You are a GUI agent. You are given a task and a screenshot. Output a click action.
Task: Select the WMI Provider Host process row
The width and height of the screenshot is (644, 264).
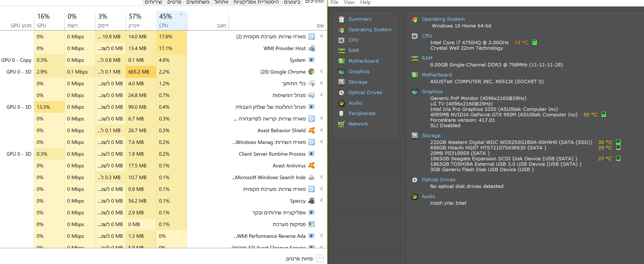tap(284, 48)
